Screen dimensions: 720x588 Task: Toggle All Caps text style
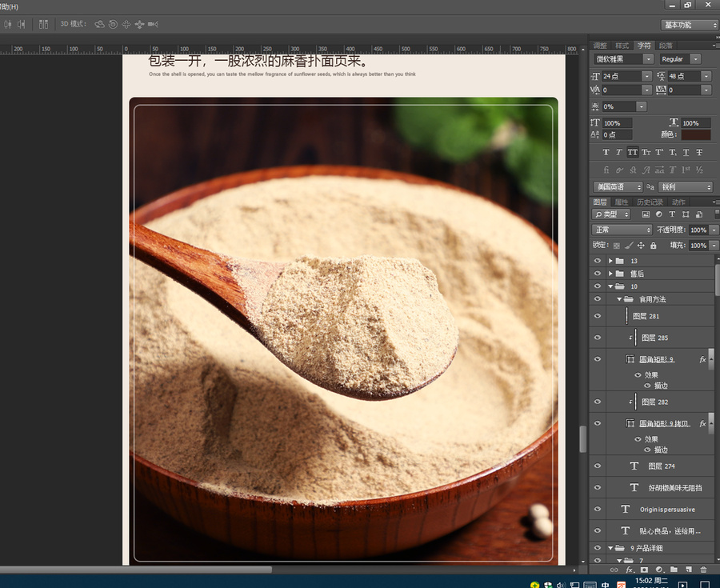pyautogui.click(x=632, y=152)
